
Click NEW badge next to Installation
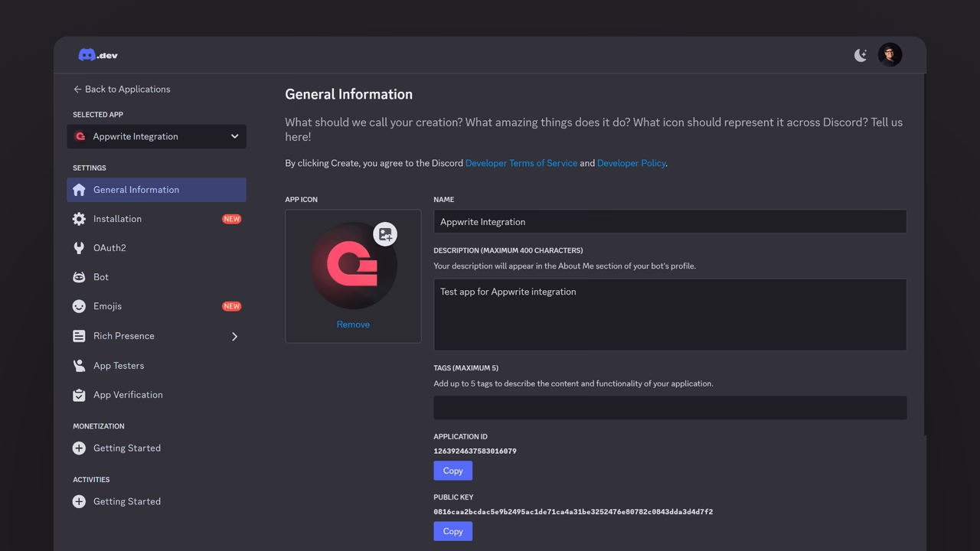tap(231, 219)
